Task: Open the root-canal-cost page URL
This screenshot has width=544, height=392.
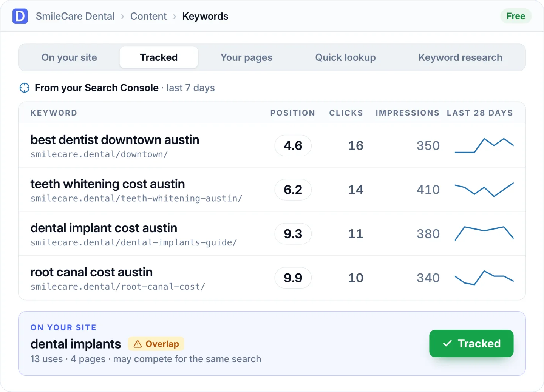Action: pyautogui.click(x=118, y=287)
